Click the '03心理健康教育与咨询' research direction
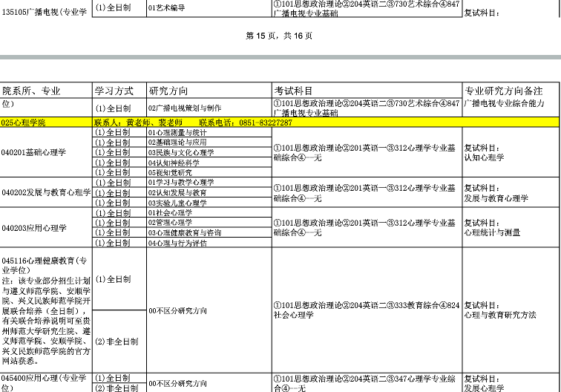561x392 pixels. pos(185,232)
